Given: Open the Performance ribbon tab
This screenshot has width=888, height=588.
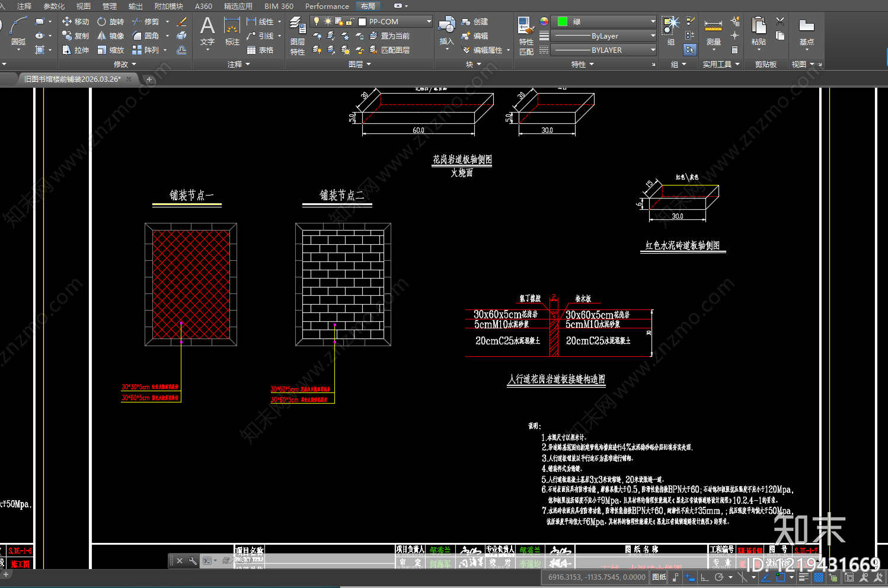Looking at the screenshot, I should [327, 6].
